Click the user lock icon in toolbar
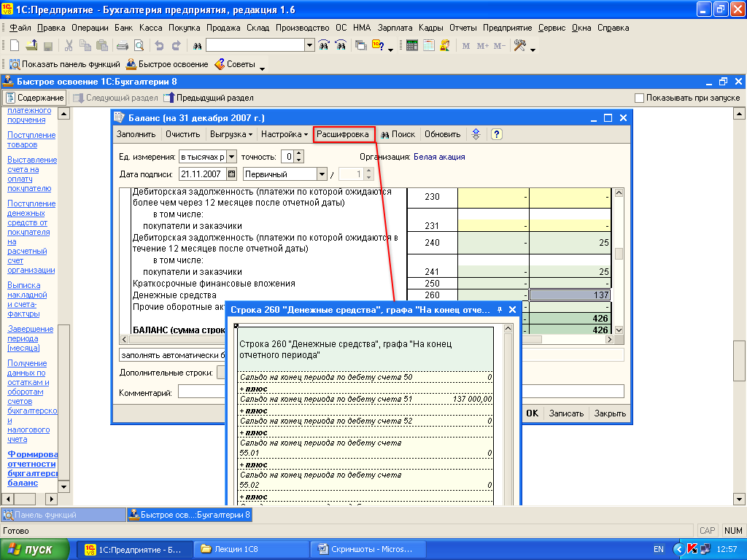Viewport: 747px width, 560px height. [x=445, y=46]
